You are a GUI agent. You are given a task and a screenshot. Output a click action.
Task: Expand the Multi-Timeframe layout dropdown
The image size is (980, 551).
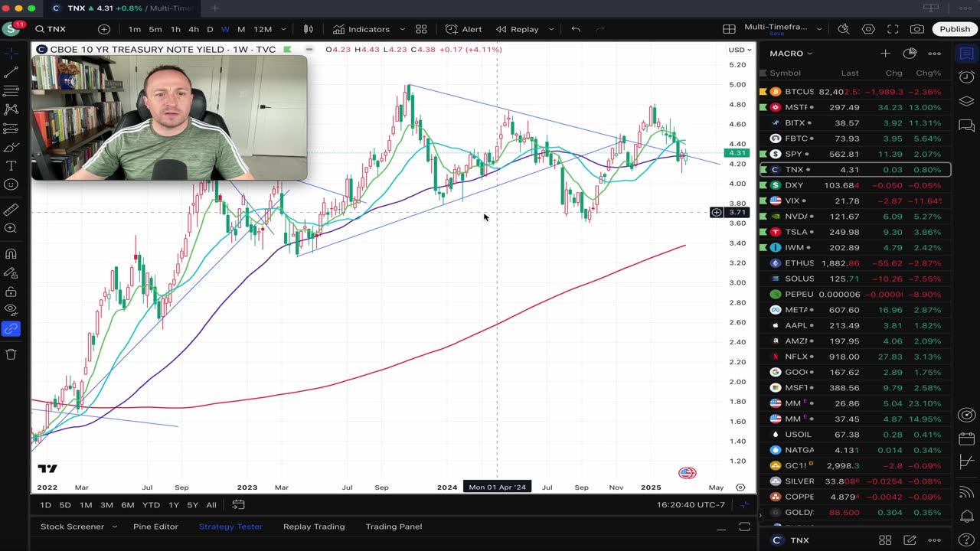click(819, 29)
